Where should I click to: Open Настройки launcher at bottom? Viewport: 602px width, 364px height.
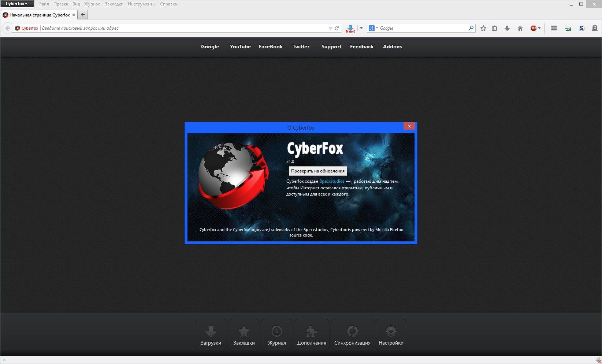click(x=391, y=335)
